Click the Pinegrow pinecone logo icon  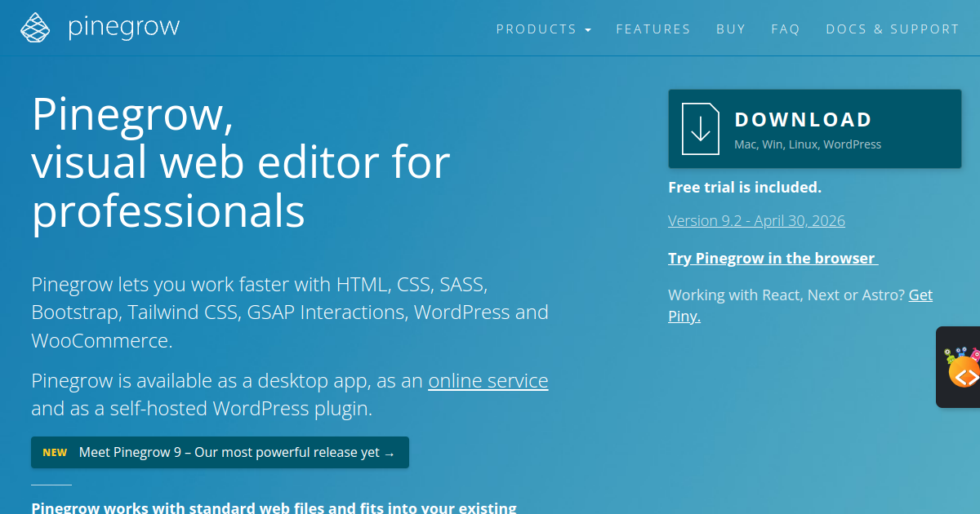click(x=35, y=28)
